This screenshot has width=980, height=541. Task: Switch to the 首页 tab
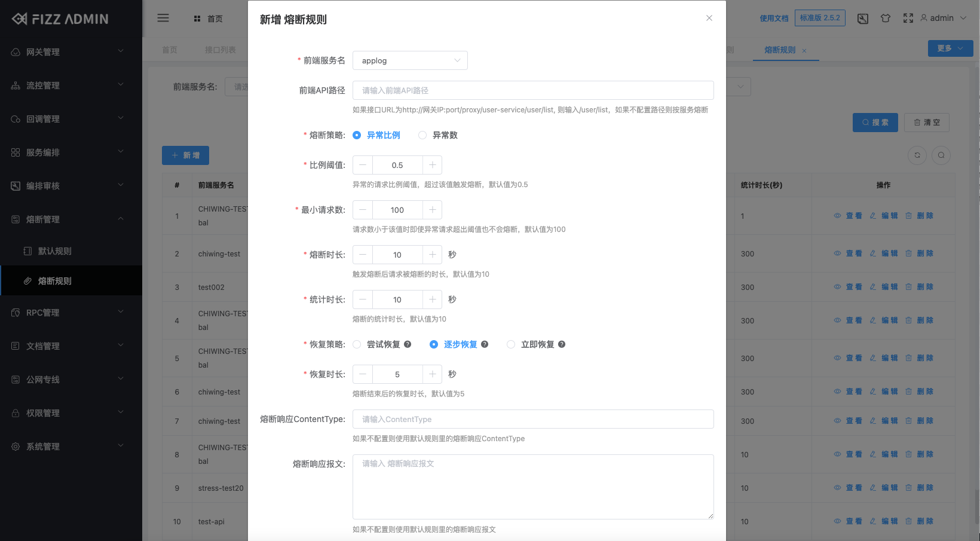[170, 50]
